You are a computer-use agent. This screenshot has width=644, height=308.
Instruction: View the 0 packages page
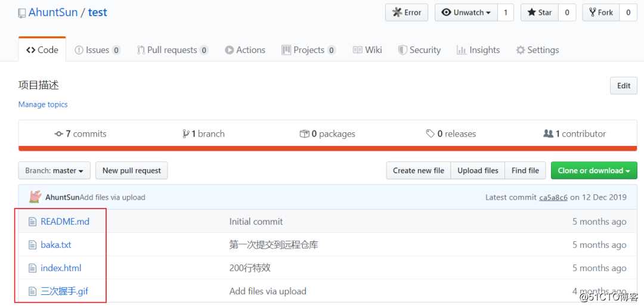point(327,133)
